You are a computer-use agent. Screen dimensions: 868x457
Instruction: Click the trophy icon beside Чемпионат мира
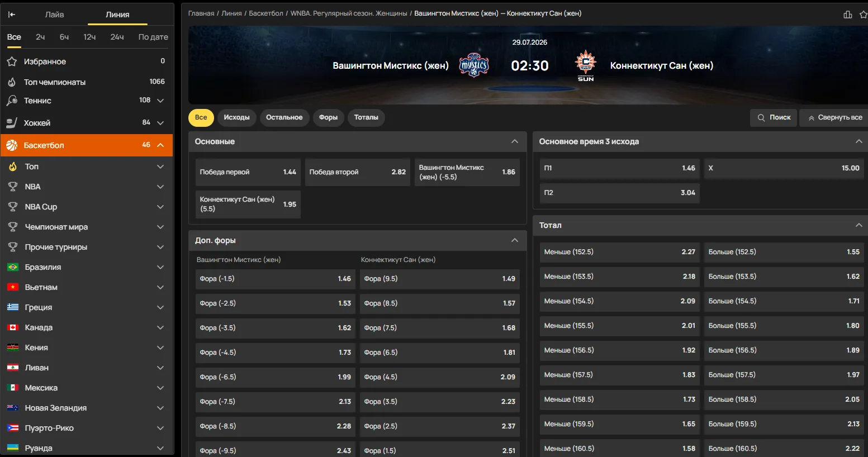click(x=13, y=227)
